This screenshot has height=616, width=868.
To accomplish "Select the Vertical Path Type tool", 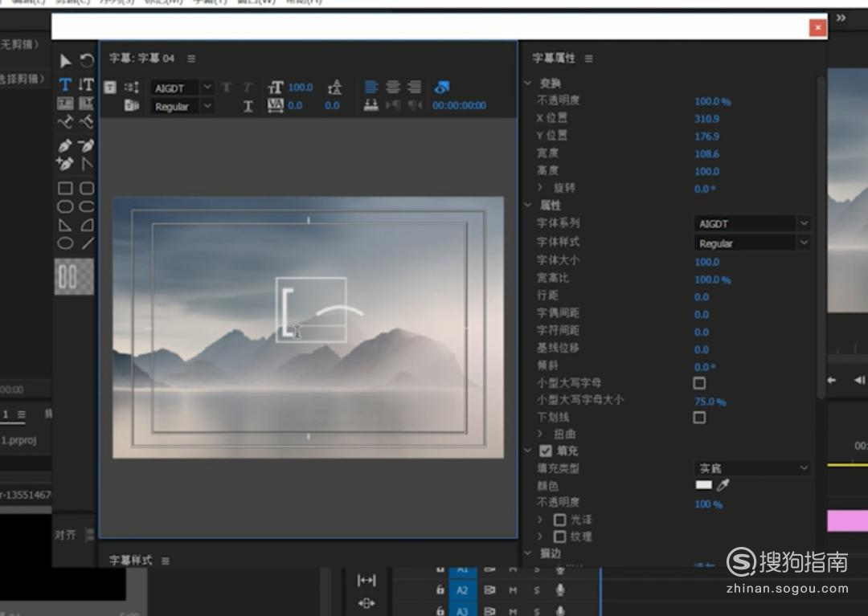I will 86,121.
